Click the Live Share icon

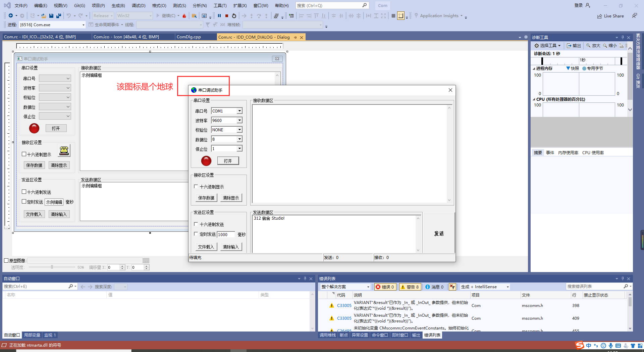[x=610, y=16]
